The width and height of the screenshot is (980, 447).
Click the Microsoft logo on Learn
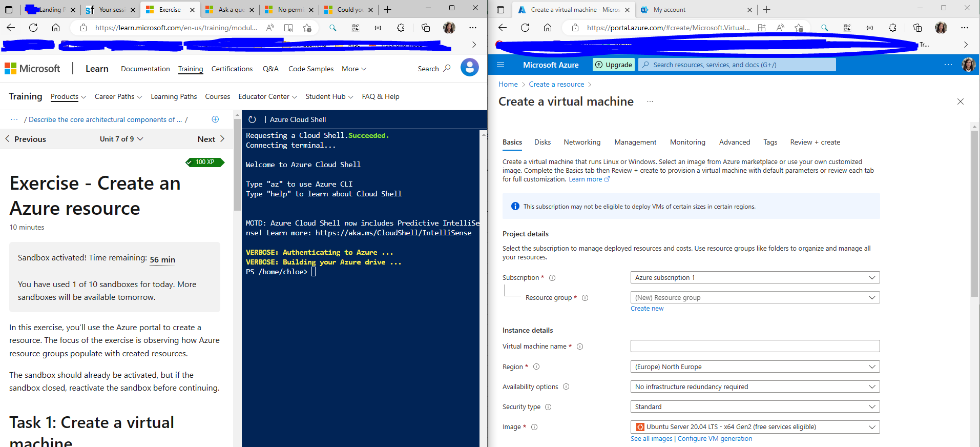point(32,68)
